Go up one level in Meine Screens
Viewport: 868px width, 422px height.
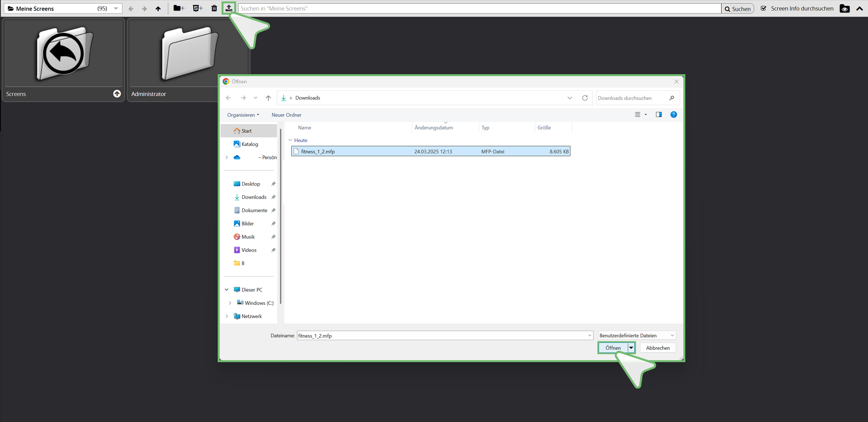(158, 8)
